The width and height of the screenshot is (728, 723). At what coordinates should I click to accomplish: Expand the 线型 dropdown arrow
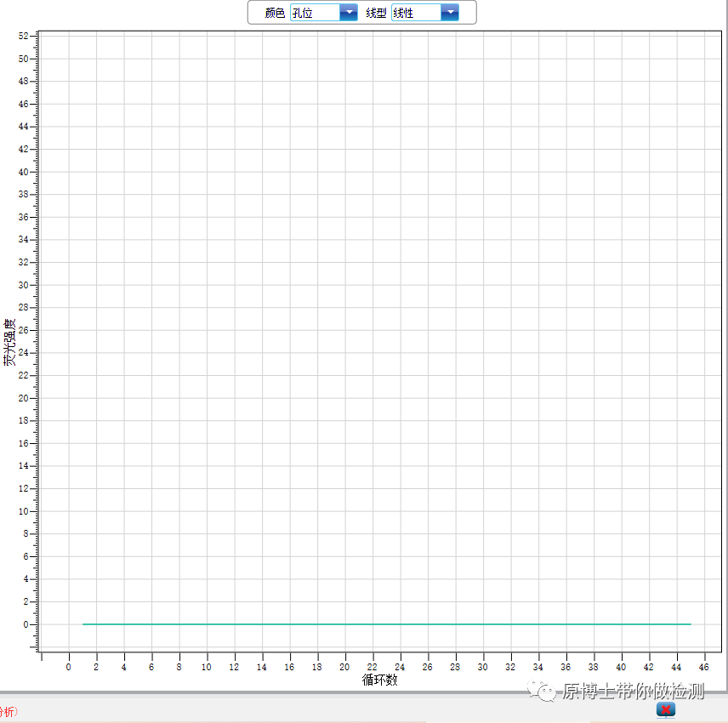(x=450, y=13)
